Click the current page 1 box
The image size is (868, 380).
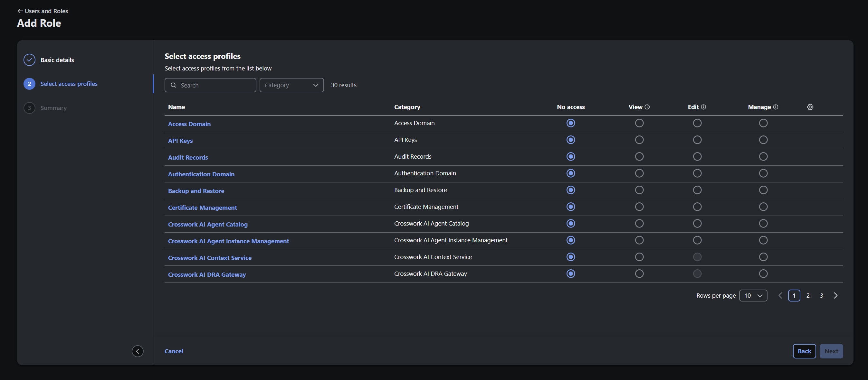coord(794,295)
